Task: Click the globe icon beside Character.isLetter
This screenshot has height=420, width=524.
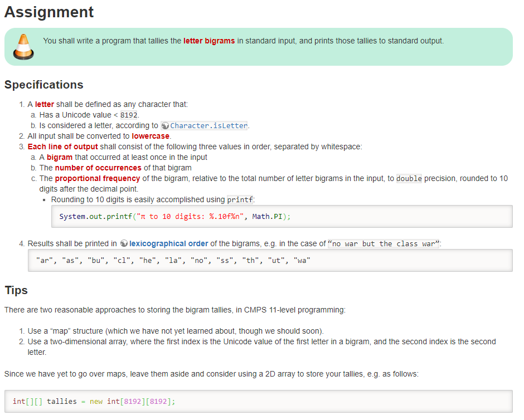Action: click(166, 125)
